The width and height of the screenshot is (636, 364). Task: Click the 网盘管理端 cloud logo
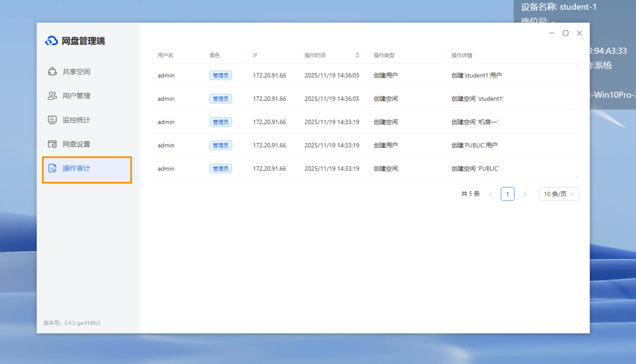point(52,41)
